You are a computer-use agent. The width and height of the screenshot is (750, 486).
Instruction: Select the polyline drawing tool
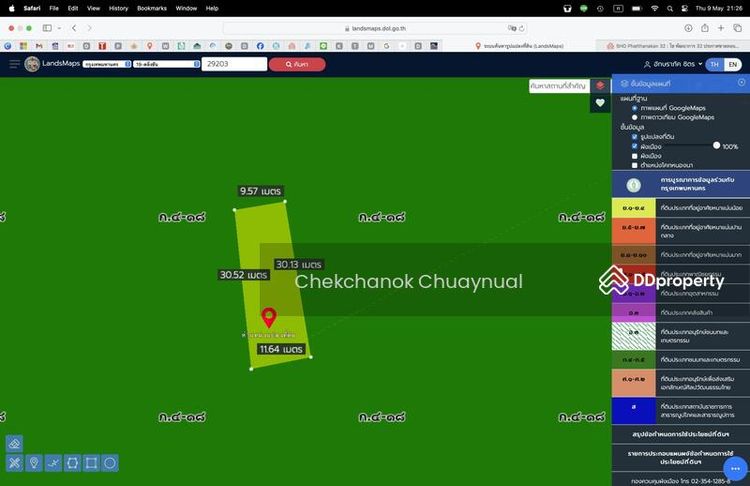click(x=52, y=463)
